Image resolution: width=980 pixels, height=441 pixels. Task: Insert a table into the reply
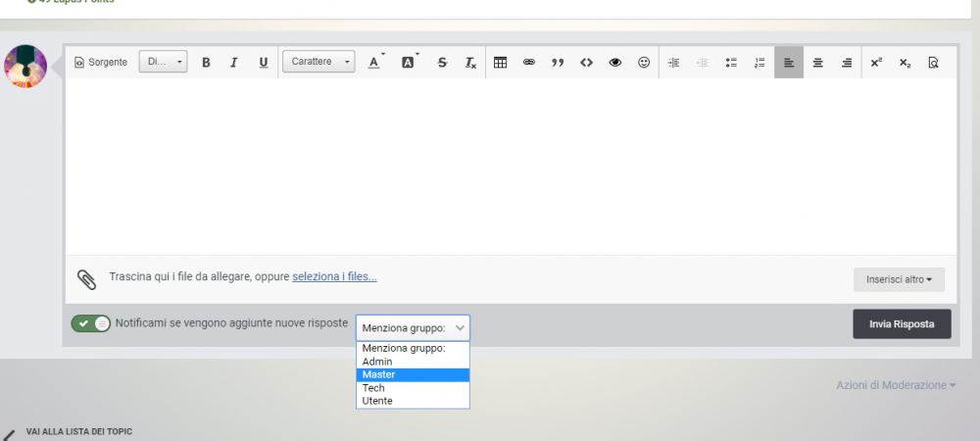pos(500,63)
